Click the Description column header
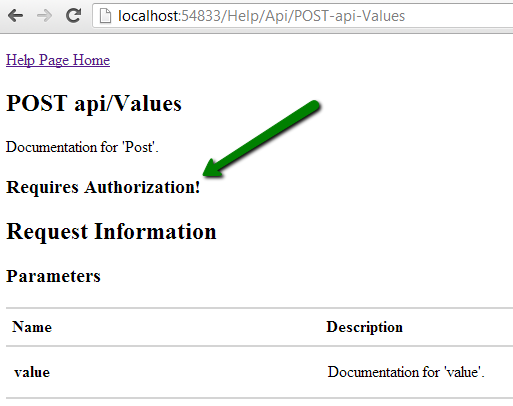Screen dimensions: 513x406 coord(365,327)
